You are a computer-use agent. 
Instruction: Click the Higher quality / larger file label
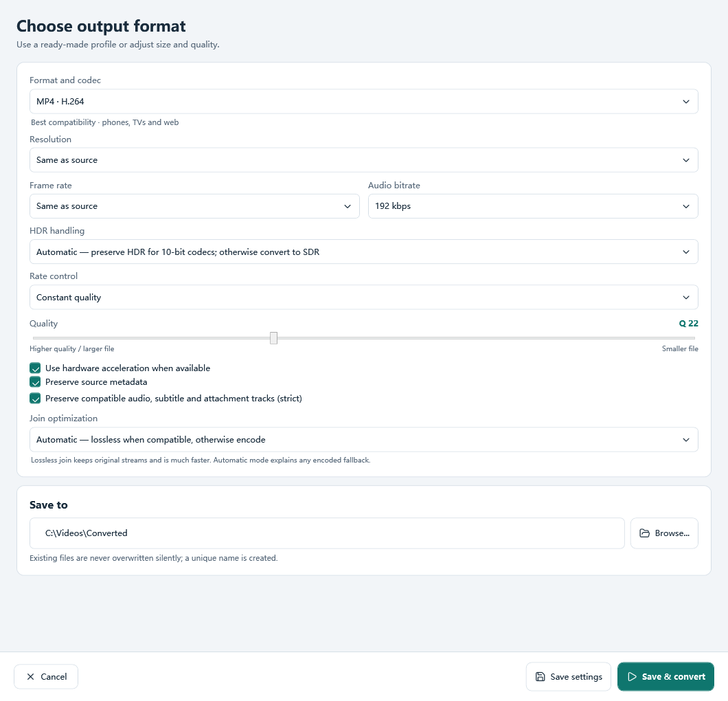[72, 349]
